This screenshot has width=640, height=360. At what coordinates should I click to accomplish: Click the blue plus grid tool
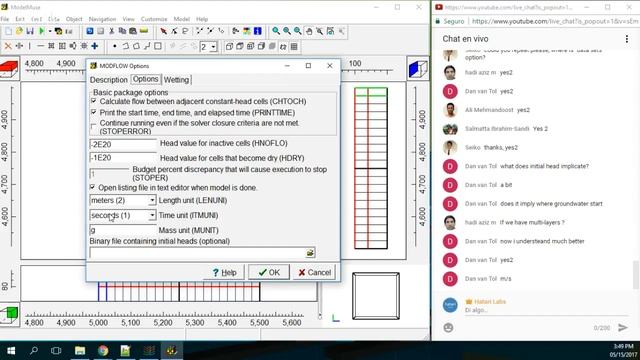95,46
